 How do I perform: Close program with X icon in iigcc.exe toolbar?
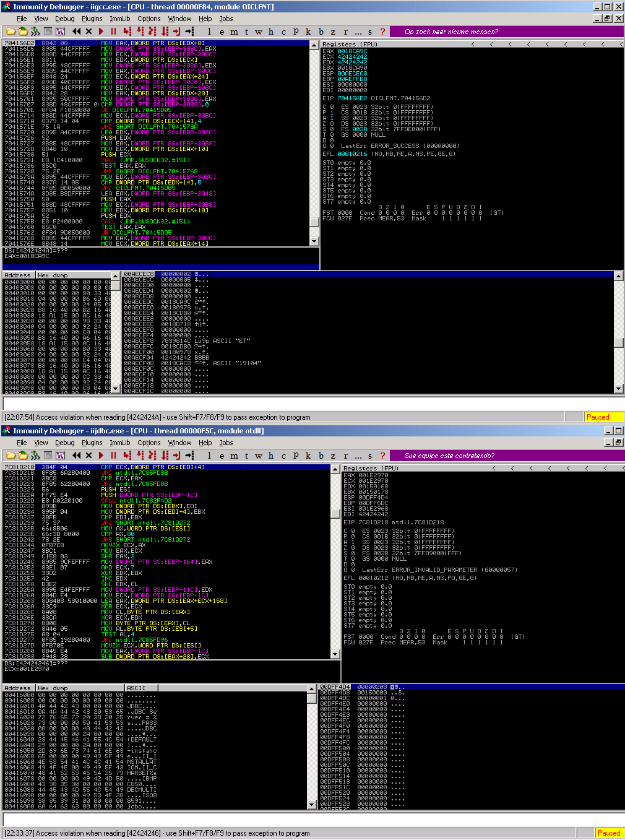(x=88, y=32)
